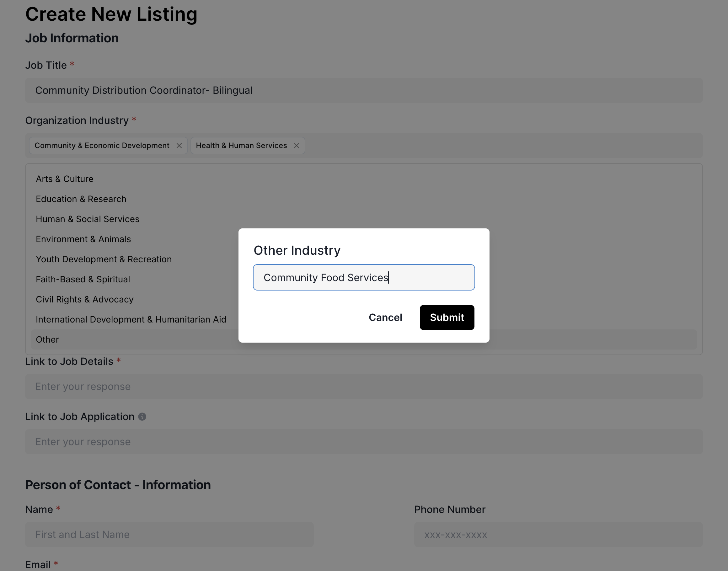The height and width of the screenshot is (571, 728).
Task: Focus the Phone Number input field
Action: pyautogui.click(x=559, y=535)
